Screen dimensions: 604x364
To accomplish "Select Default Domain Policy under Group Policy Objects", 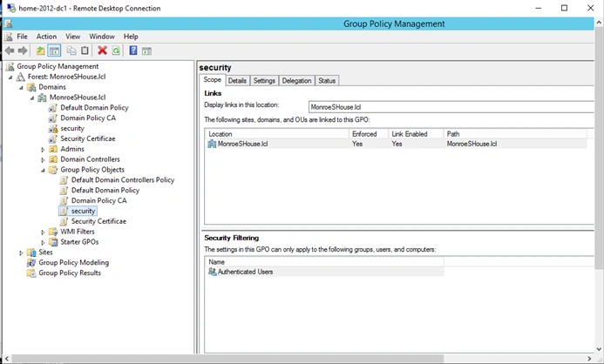I will [x=105, y=191].
